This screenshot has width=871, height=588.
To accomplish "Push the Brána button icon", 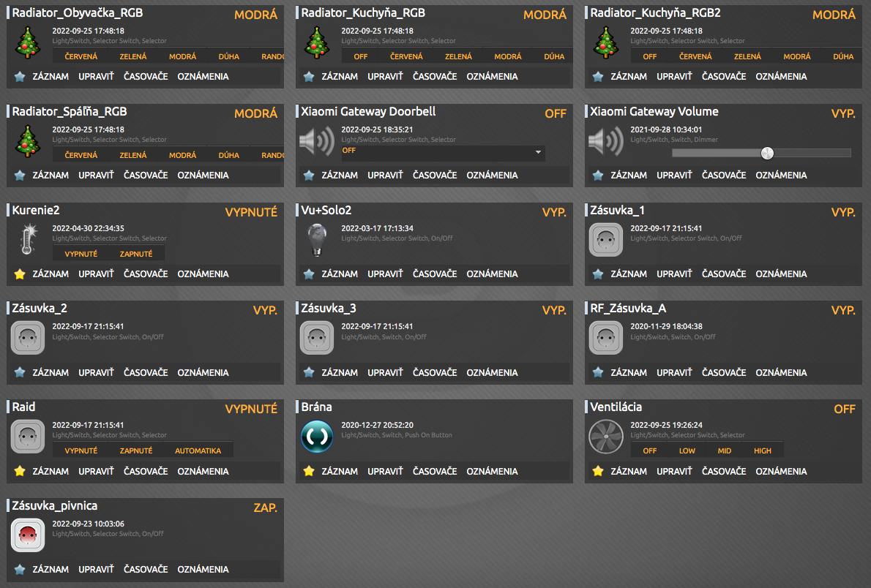I will pos(317,437).
